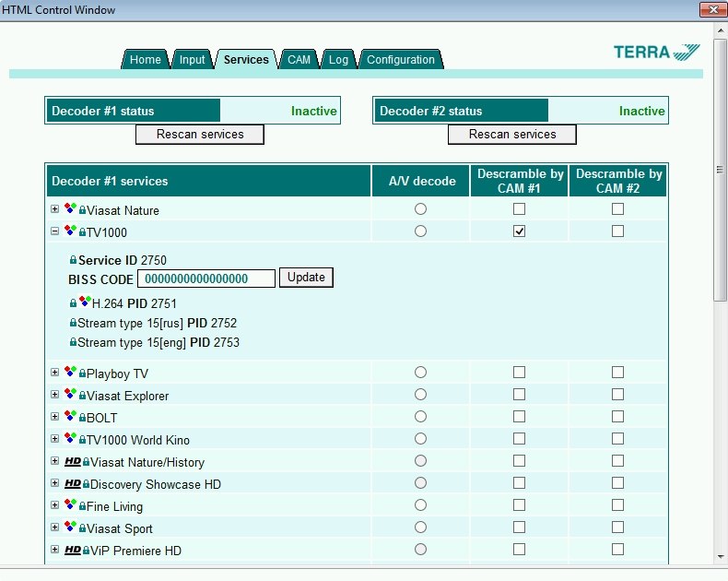Expand the Discovery Showcase HD service details

[x=54, y=483]
